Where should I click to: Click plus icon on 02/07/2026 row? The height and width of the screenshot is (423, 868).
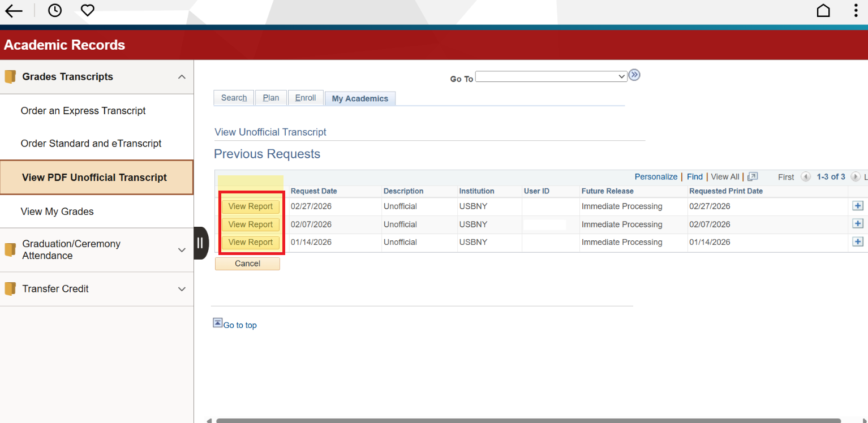(x=858, y=224)
